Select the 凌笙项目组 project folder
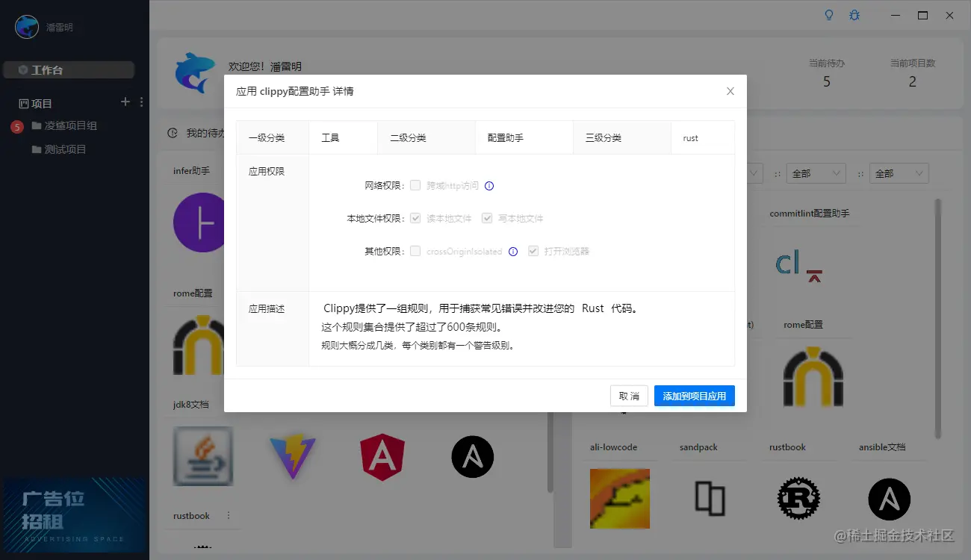 [x=71, y=125]
